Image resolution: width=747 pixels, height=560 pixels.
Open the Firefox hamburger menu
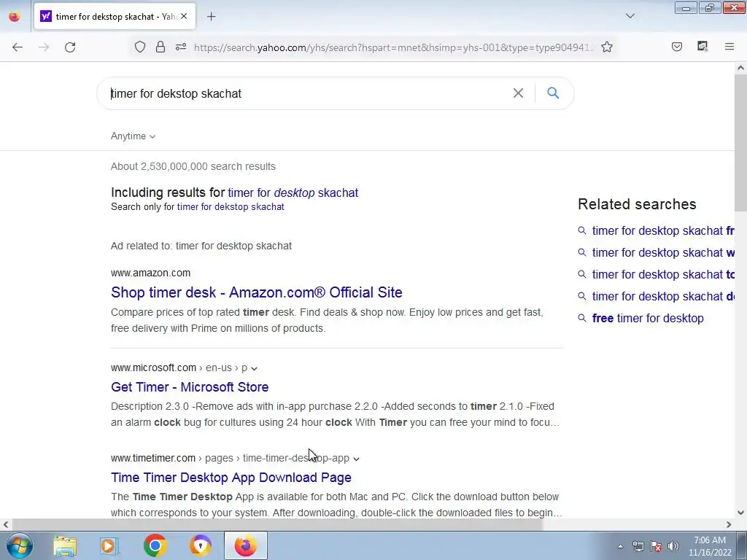(x=729, y=47)
